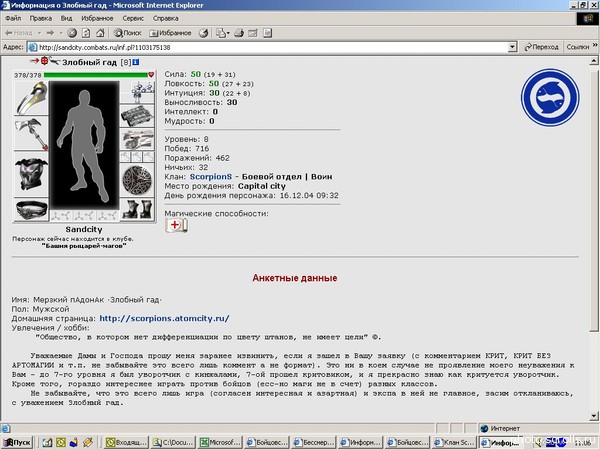The image size is (600, 450).
Task: Click the Анкетные данные heading
Action: point(295,278)
